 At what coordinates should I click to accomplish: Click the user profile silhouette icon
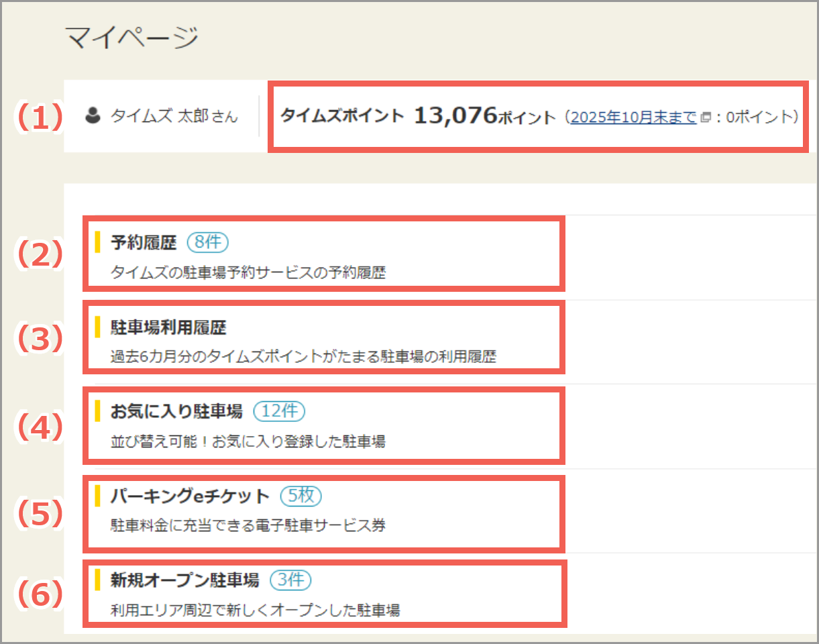[93, 116]
